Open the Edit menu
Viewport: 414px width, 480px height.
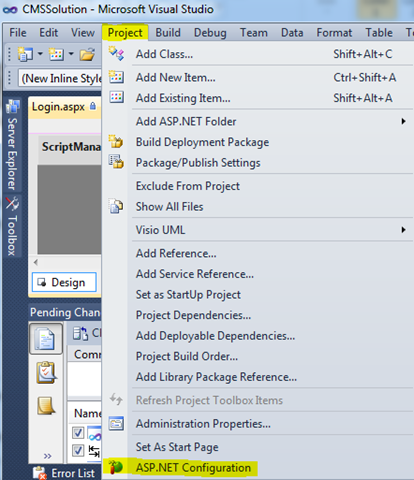[49, 33]
